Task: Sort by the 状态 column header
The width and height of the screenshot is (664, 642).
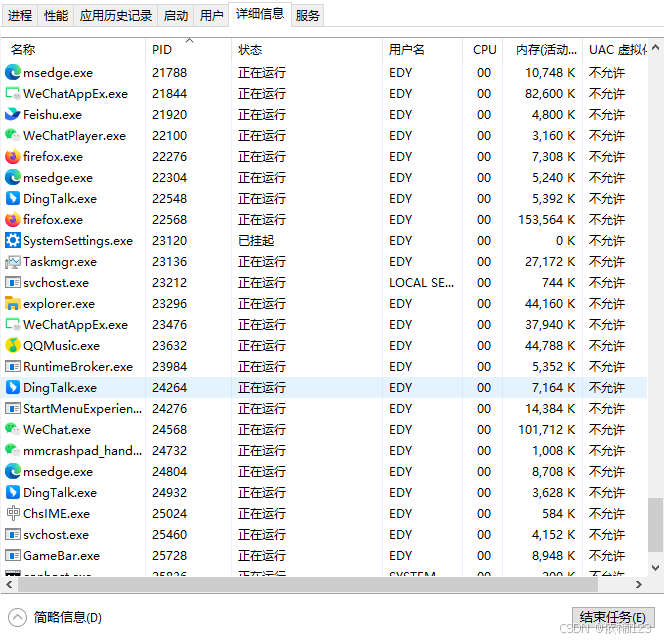Action: [x=307, y=50]
